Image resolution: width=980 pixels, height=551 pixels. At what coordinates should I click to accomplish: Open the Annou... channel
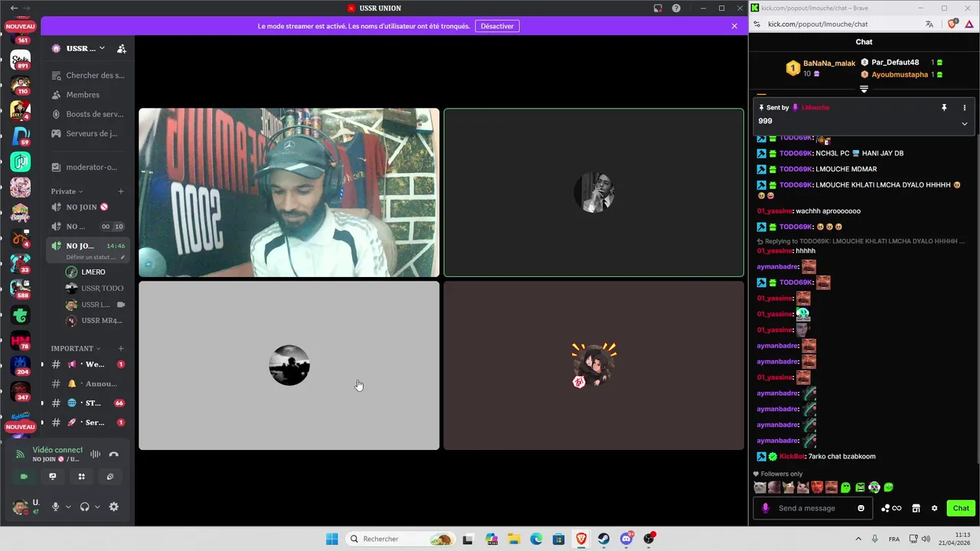point(88,383)
